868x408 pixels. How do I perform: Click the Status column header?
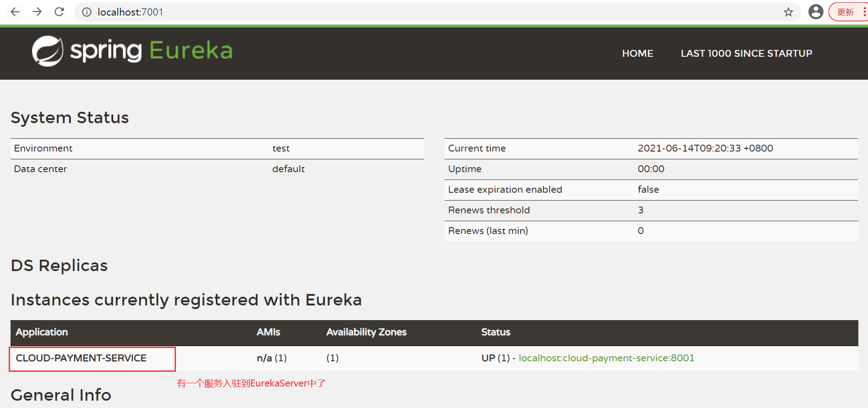495,332
